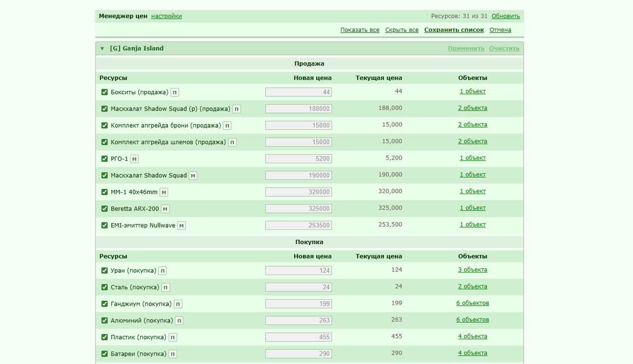The height and width of the screenshot is (364, 633).
Task: Click the П badge for Комплект апгрейда шлемов
Action: coord(232,142)
